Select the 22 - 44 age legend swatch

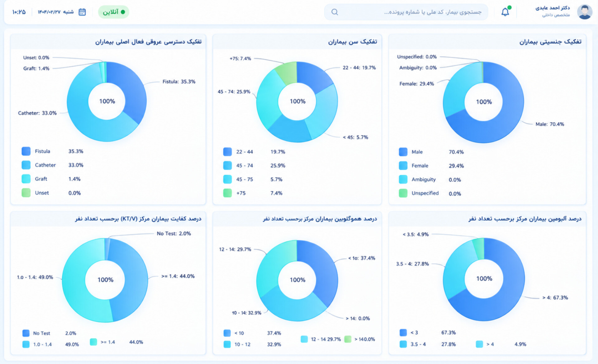[227, 152]
